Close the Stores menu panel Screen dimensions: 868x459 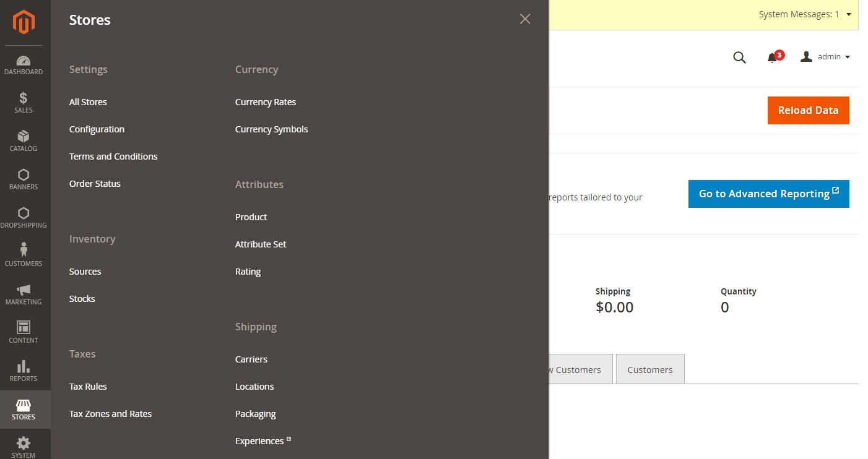point(524,19)
